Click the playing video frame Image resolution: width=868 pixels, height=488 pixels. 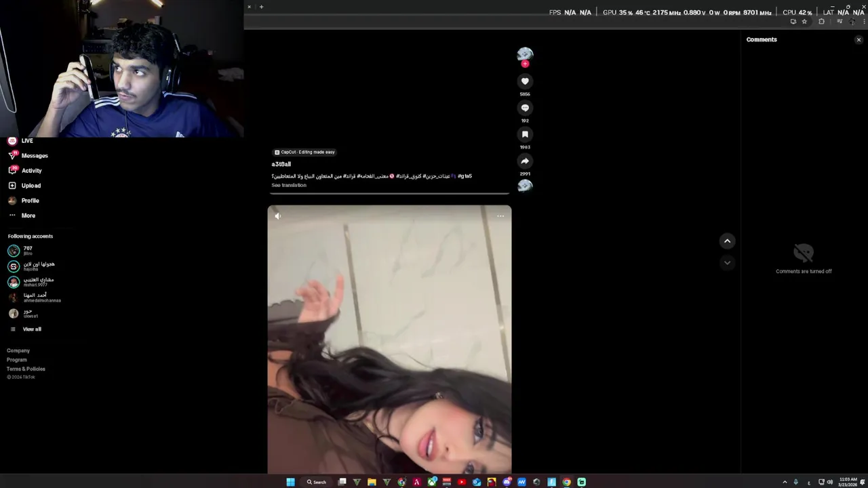tap(389, 339)
